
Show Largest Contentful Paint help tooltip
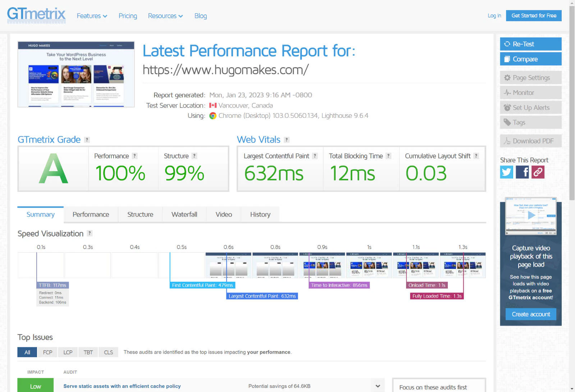pos(315,156)
